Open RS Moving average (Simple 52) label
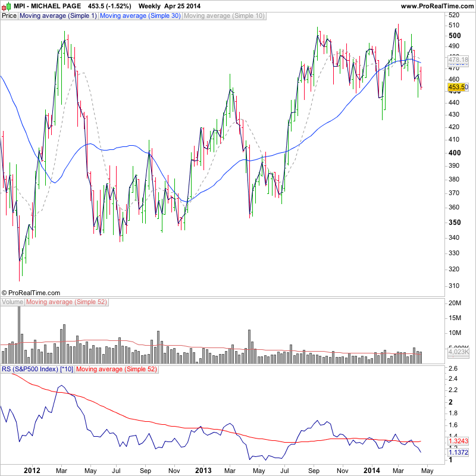This screenshot has width=476, height=476. [117, 369]
